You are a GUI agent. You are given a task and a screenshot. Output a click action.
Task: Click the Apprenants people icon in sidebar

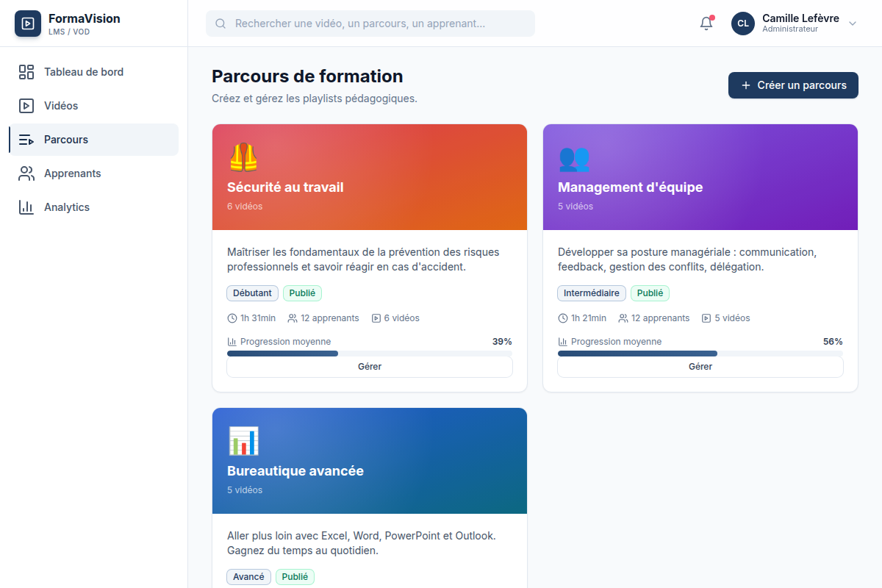(x=26, y=173)
